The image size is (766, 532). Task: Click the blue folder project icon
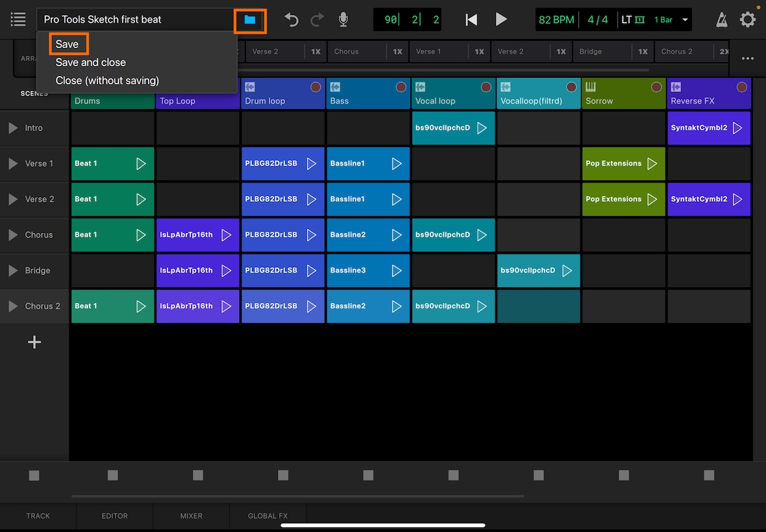[250, 20]
